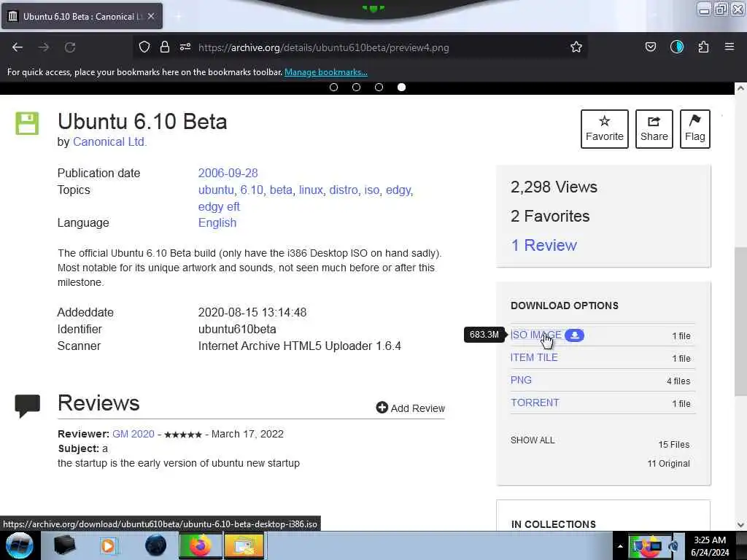Screen dimensions: 747x560
Task: Open the black box taskbar app
Action: 64,545
